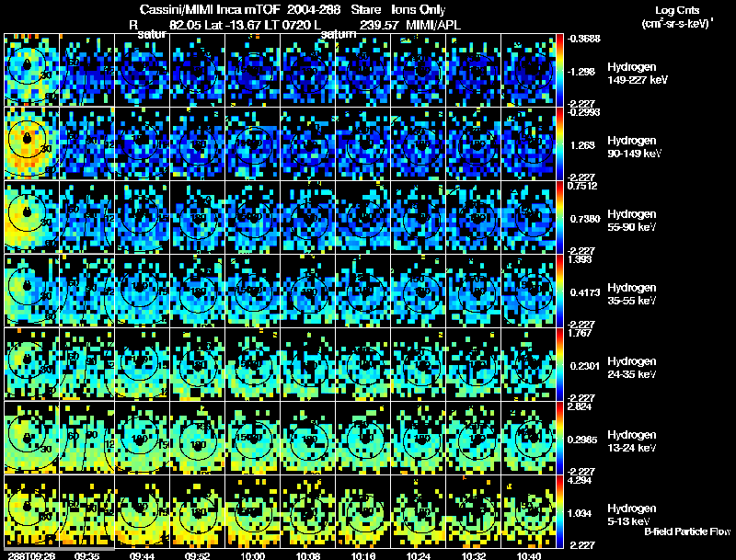Viewport: 736px width, 560px height.
Task: Click the 10:40 time label
Action: pos(529,555)
